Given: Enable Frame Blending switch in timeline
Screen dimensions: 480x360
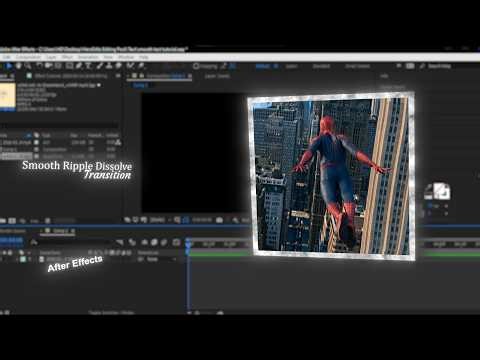Looking at the screenshot, I should pos(154,242).
